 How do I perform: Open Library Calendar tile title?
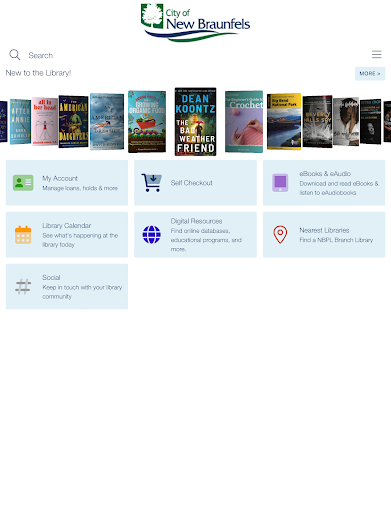point(67,226)
